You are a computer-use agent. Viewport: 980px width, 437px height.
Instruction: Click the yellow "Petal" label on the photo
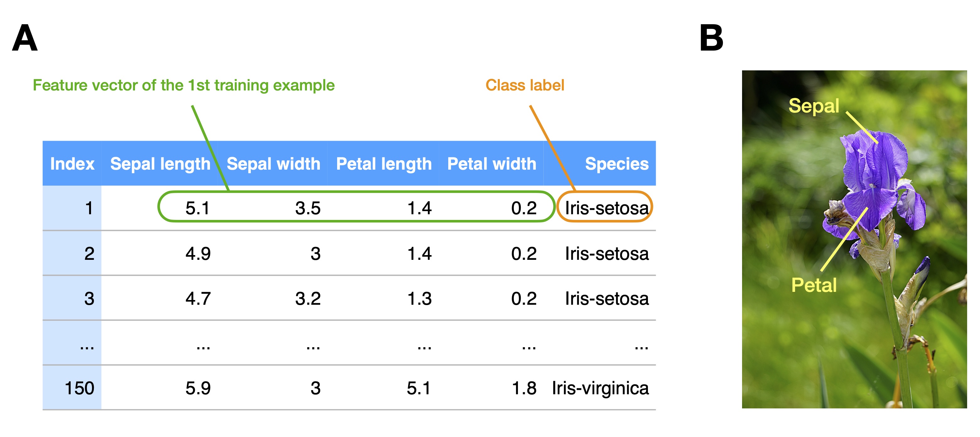coord(814,285)
